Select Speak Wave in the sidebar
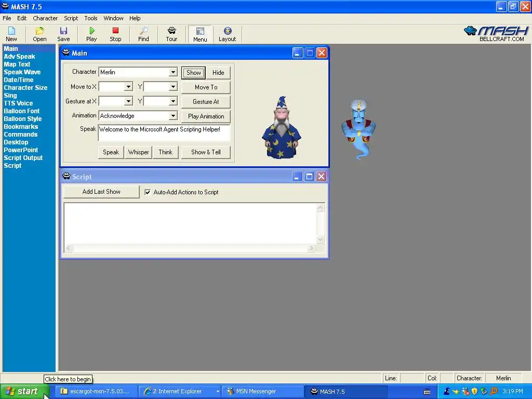The width and height of the screenshot is (532, 399). pyautogui.click(x=22, y=72)
